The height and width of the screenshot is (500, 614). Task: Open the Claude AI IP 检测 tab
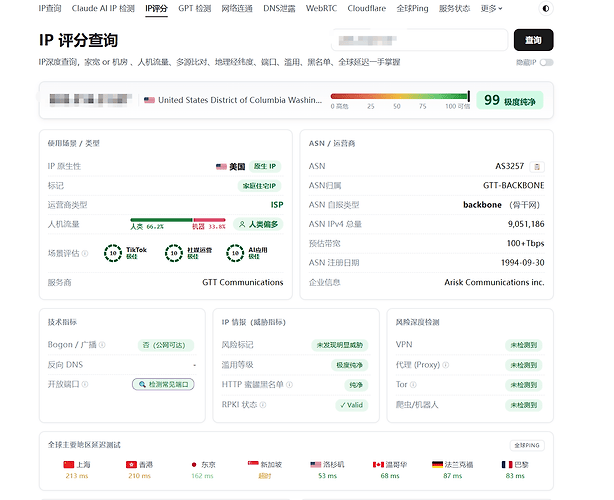(103, 9)
